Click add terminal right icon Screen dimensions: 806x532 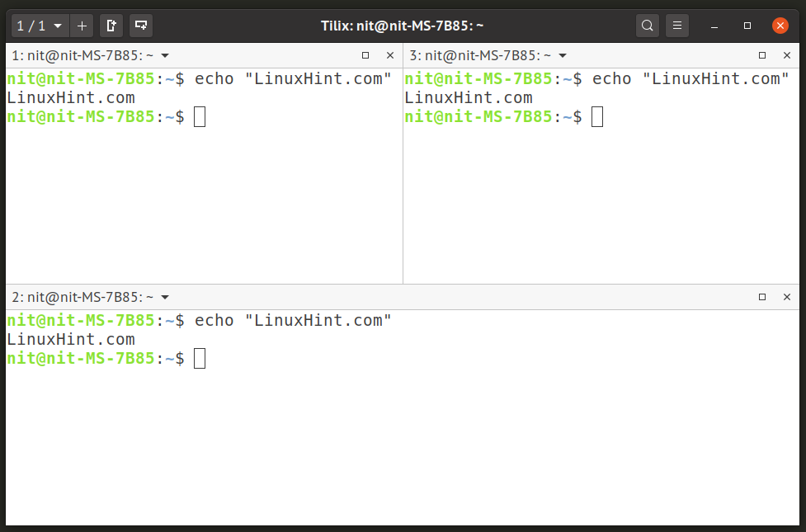tap(111, 26)
